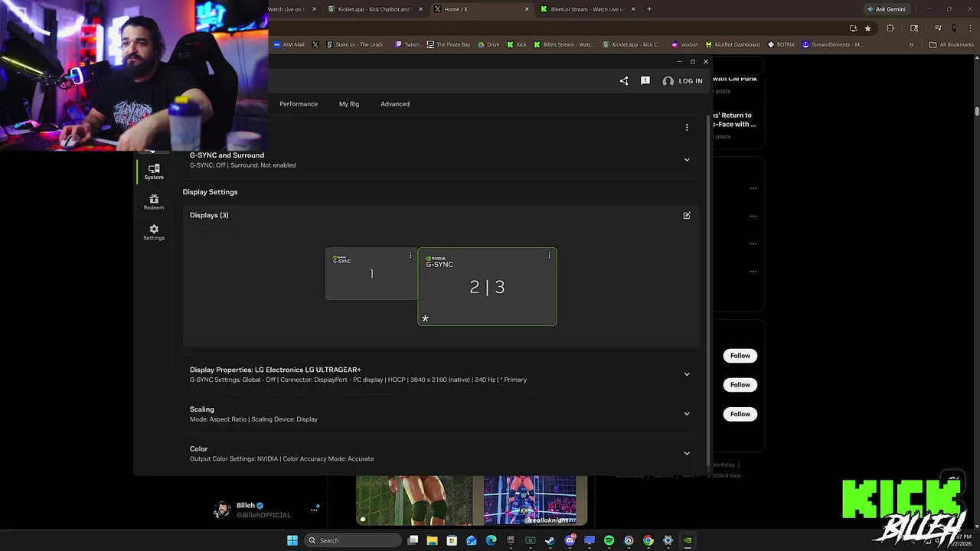Open File Explorer from the taskbar

point(433,540)
